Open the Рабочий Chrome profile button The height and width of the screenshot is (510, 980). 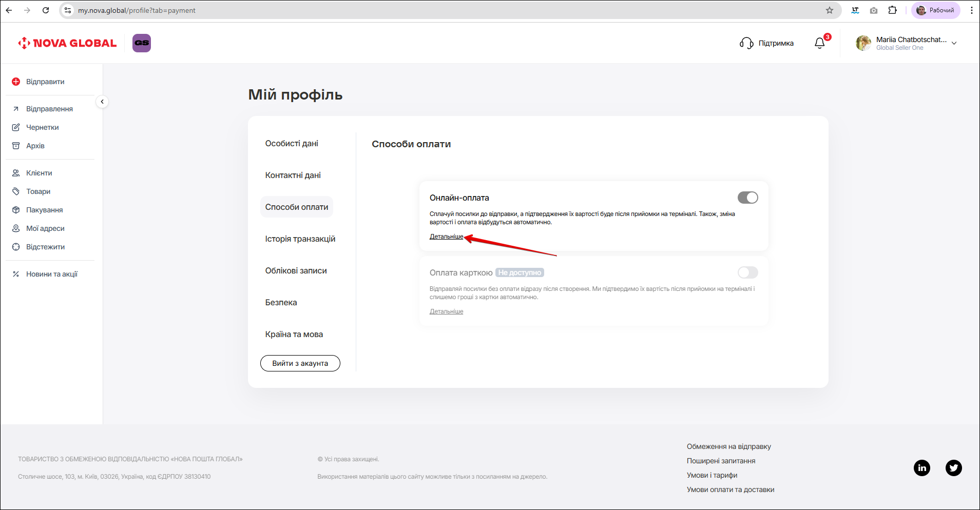[935, 10]
